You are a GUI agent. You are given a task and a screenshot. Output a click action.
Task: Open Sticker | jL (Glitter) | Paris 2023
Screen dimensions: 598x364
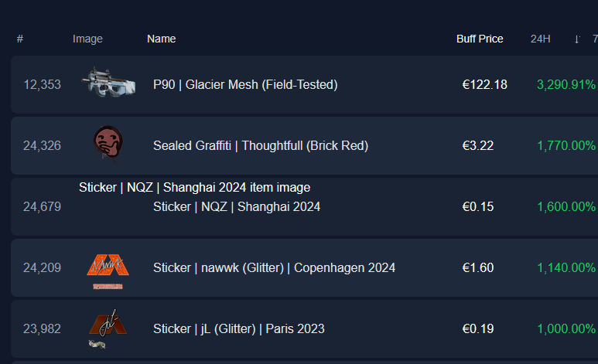click(x=239, y=328)
